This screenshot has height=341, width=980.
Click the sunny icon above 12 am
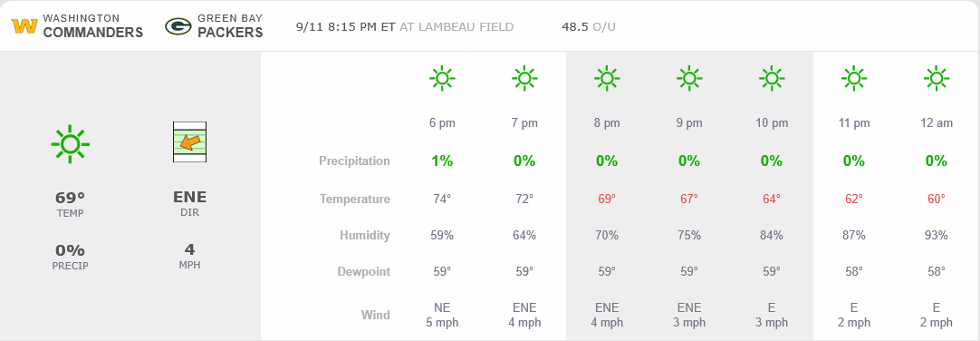[937, 78]
